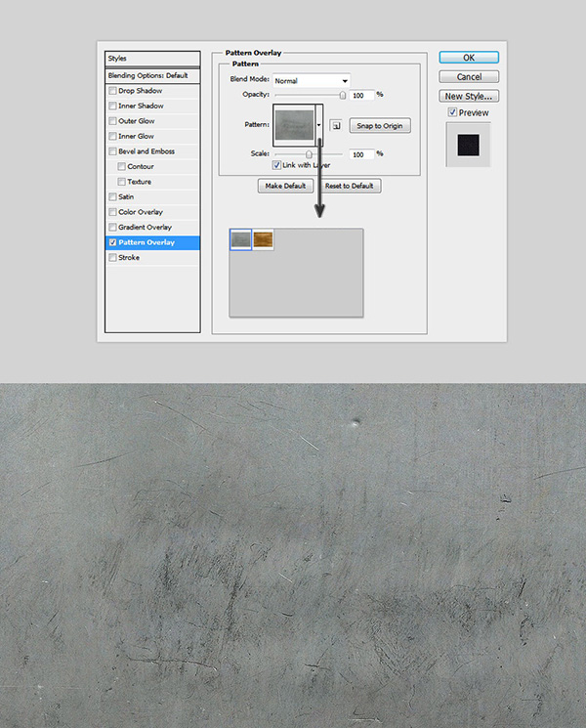Enable the Stroke effect checkbox
Viewport: 586px width, 728px height.
[113, 258]
